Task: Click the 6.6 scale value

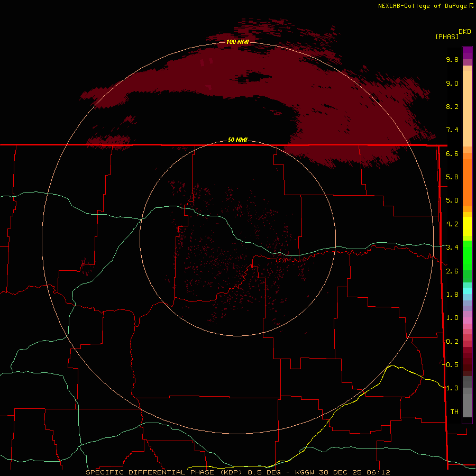Action: coord(452,153)
